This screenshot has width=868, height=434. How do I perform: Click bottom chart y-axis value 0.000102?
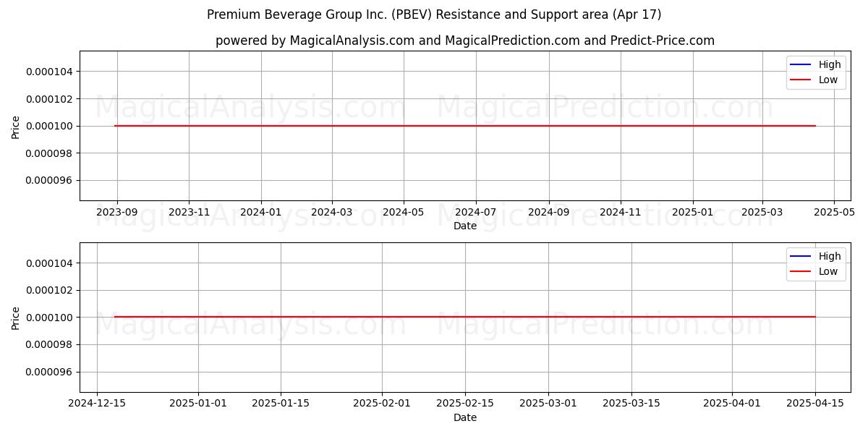pyautogui.click(x=49, y=290)
